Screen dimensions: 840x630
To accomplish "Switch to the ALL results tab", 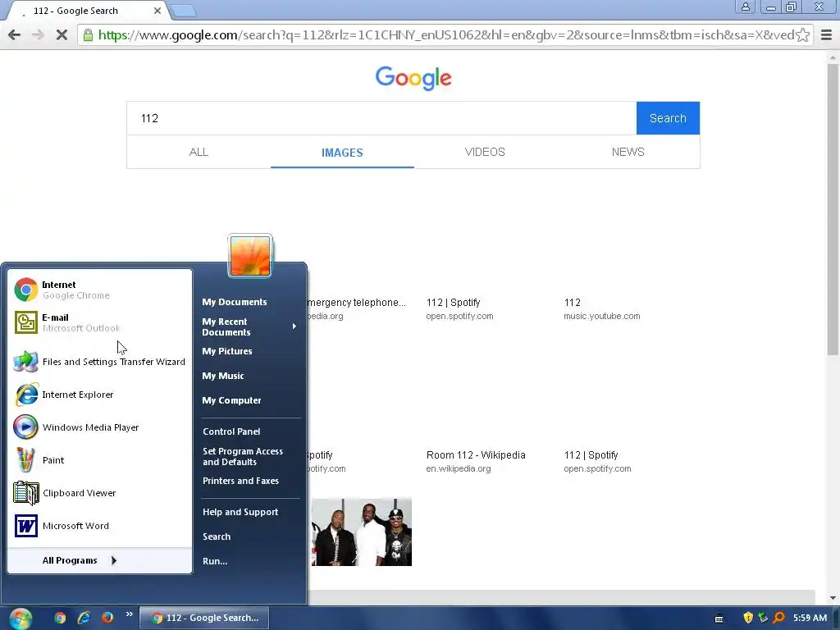I will [199, 152].
